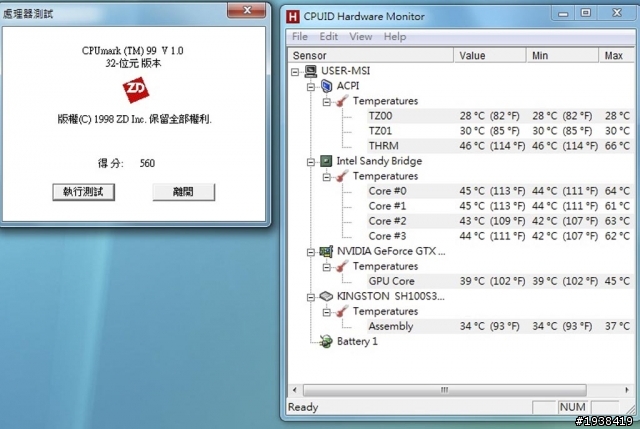Open the File menu
This screenshot has height=429, width=640.
(x=300, y=37)
